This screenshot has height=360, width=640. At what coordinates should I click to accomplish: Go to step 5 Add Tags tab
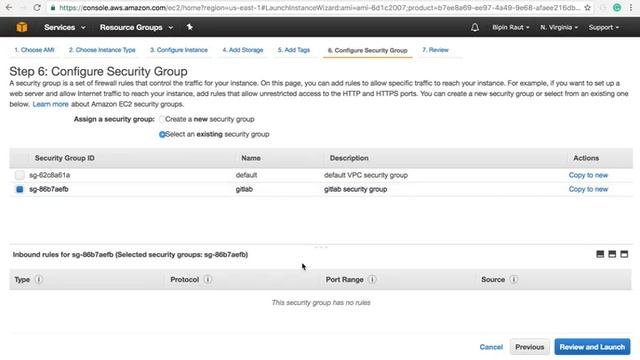click(294, 50)
